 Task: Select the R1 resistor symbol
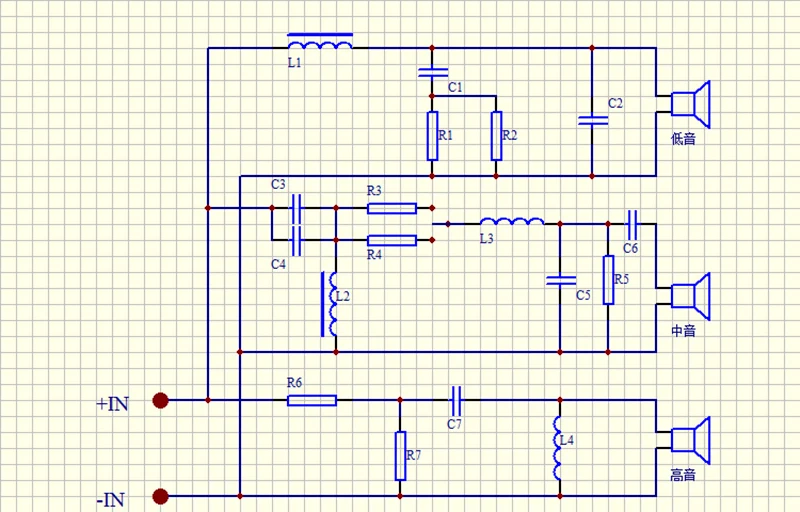[432, 136]
